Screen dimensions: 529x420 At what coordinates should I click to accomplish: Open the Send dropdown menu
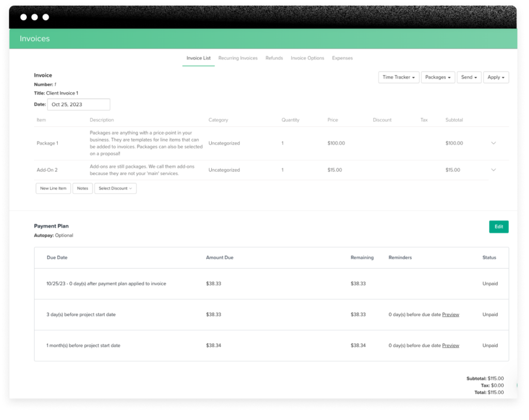[469, 77]
